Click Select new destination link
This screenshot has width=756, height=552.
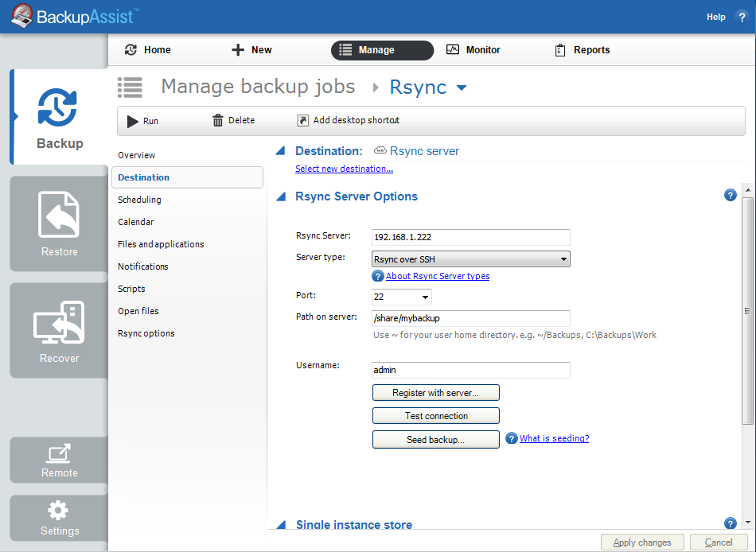click(344, 169)
